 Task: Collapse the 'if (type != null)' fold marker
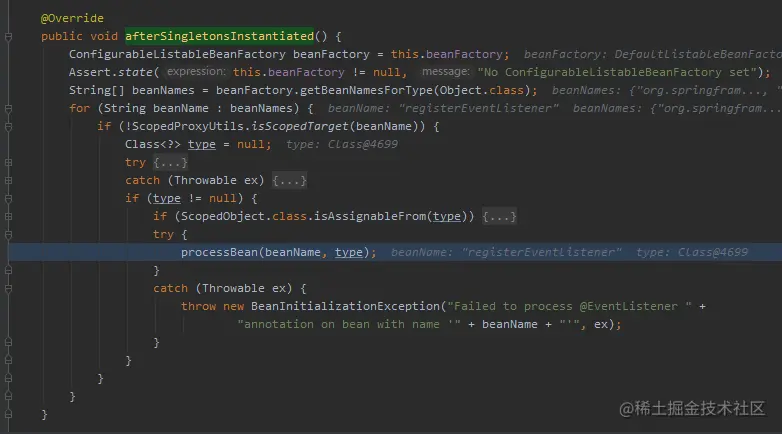pos(8,199)
